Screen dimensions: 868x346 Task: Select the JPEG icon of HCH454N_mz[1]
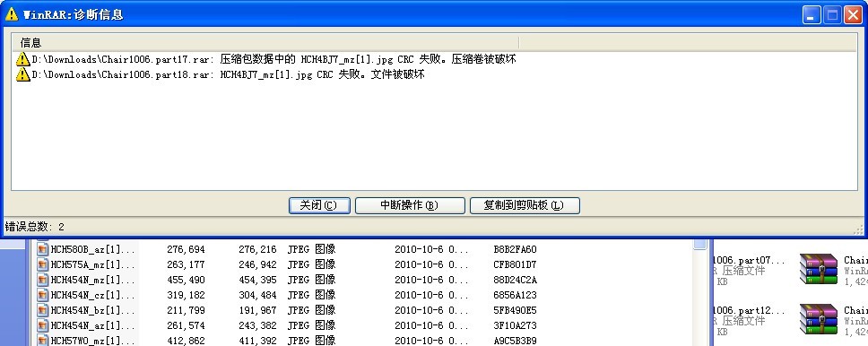(43, 280)
